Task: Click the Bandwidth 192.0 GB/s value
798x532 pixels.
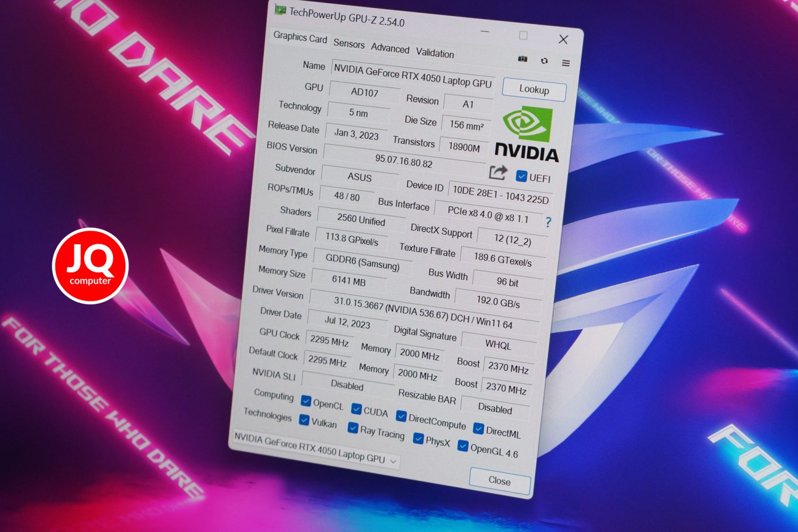Action: 498,302
